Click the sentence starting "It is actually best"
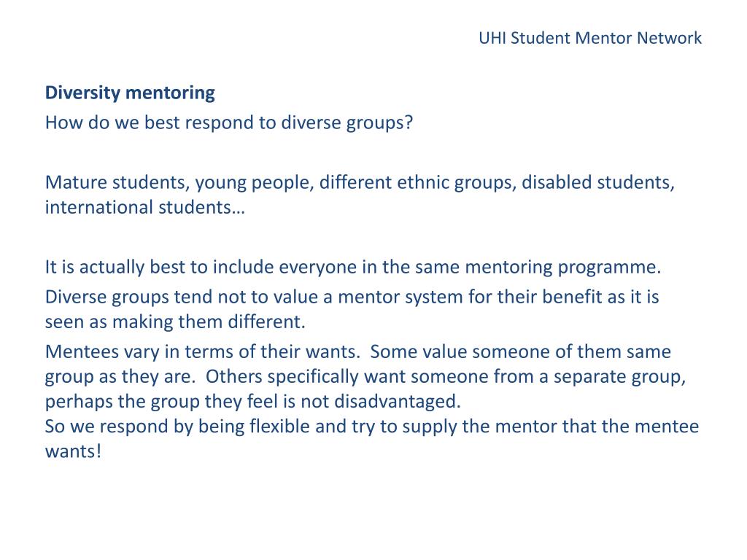This screenshot has width=747, height=560. [353, 267]
